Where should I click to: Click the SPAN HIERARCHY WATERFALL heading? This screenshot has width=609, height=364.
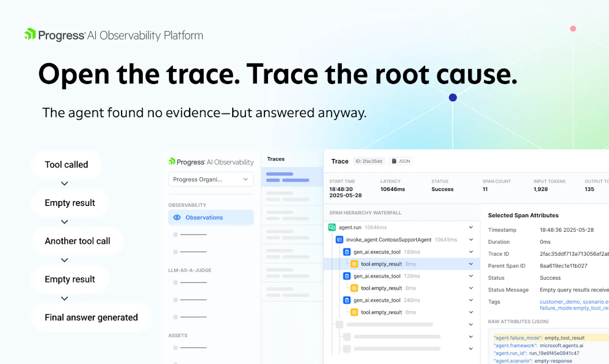coord(365,213)
